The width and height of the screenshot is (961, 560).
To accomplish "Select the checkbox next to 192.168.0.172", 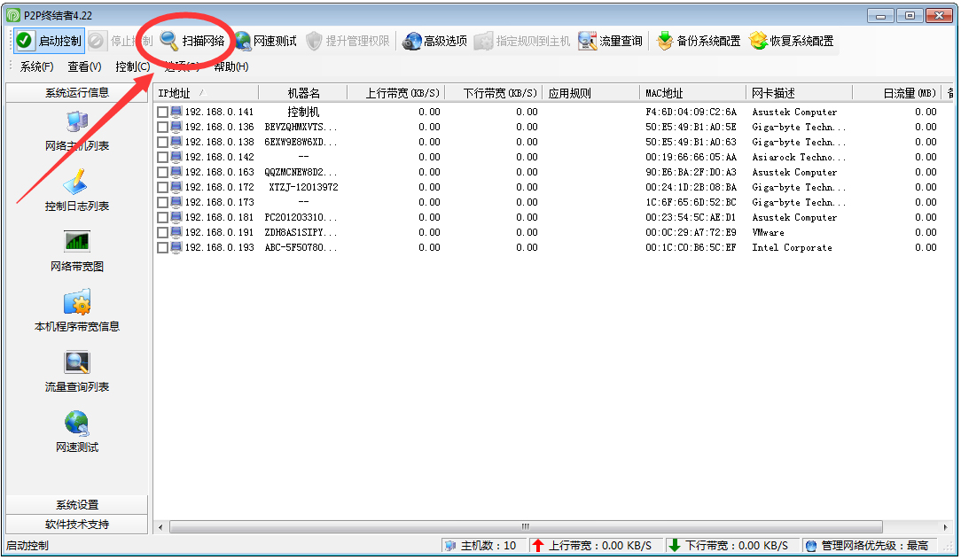I will pyautogui.click(x=163, y=187).
